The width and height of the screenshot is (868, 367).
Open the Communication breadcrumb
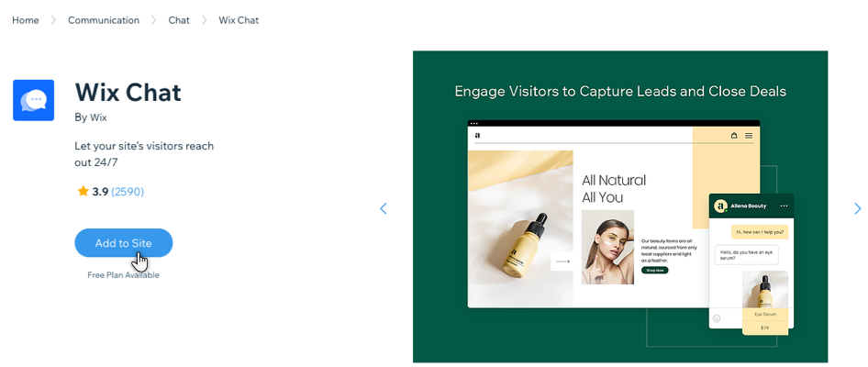tap(104, 20)
